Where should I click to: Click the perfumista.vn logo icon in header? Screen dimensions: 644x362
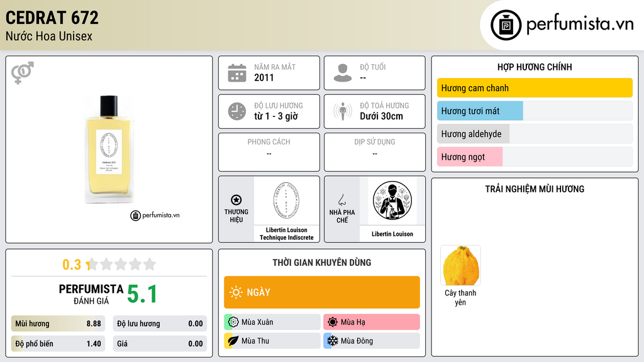(506, 25)
